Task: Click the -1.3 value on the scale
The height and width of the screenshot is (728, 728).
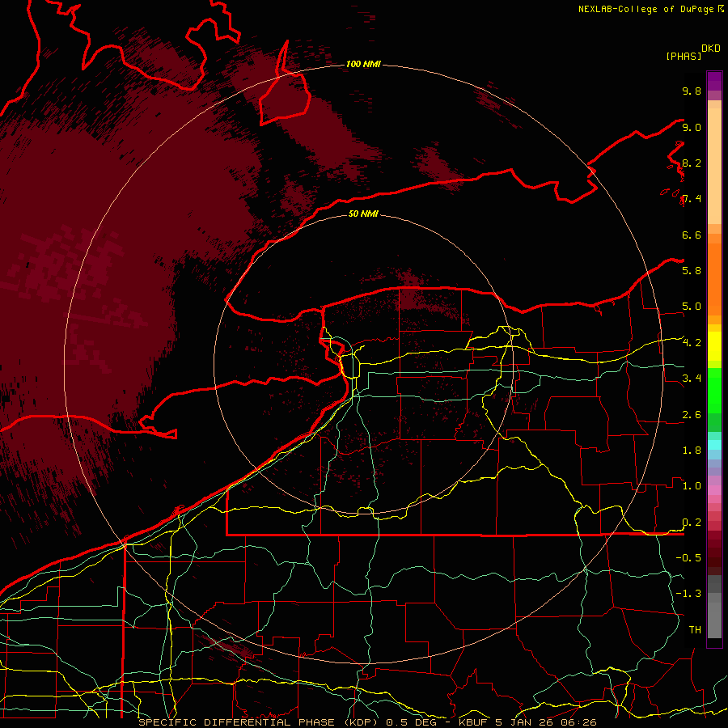Action: click(688, 594)
